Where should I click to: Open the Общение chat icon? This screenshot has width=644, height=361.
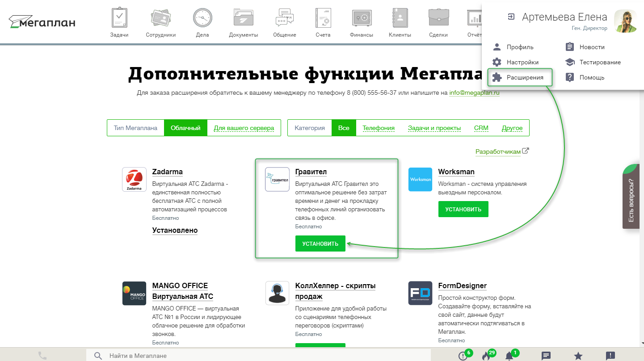tap(285, 18)
